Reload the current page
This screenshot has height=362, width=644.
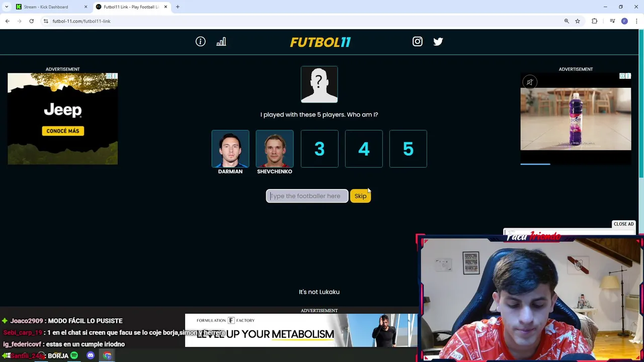[32, 21]
